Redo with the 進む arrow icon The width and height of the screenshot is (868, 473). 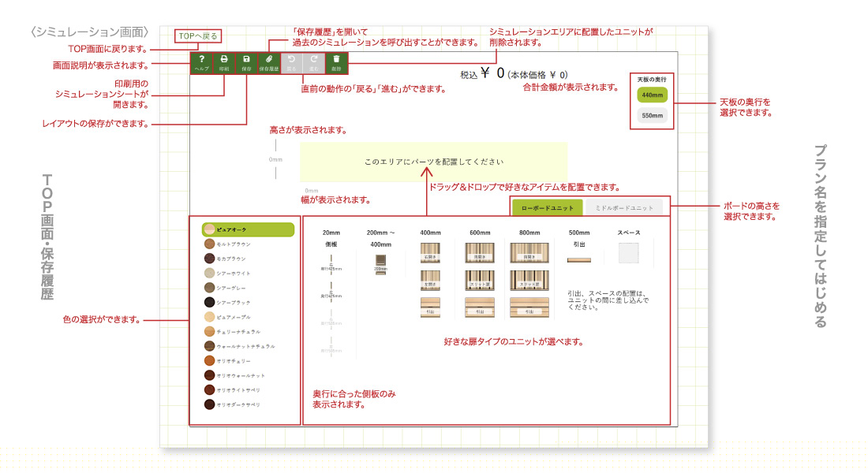(x=314, y=63)
